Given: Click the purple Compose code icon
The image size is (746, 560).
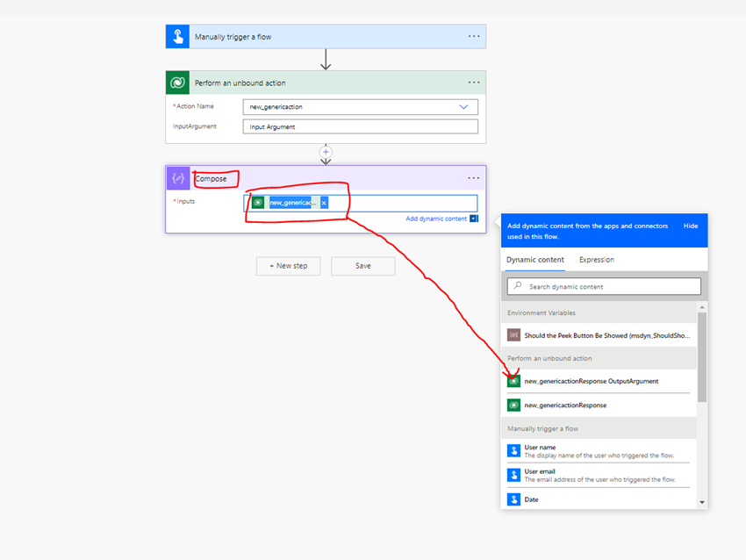Looking at the screenshot, I should pos(178,177).
